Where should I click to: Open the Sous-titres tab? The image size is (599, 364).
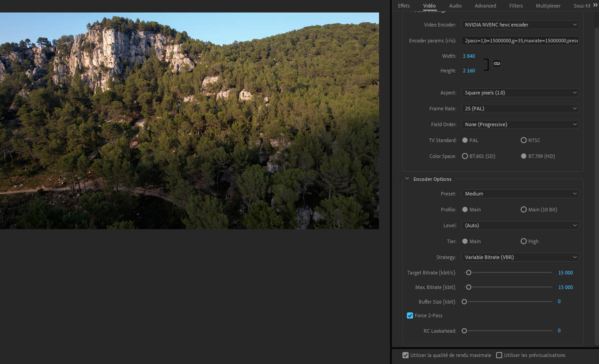(582, 6)
